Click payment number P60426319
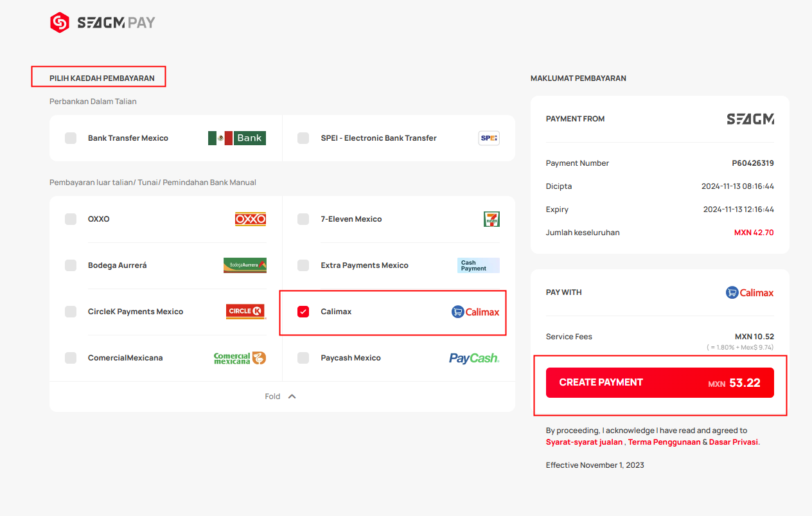 pos(753,163)
